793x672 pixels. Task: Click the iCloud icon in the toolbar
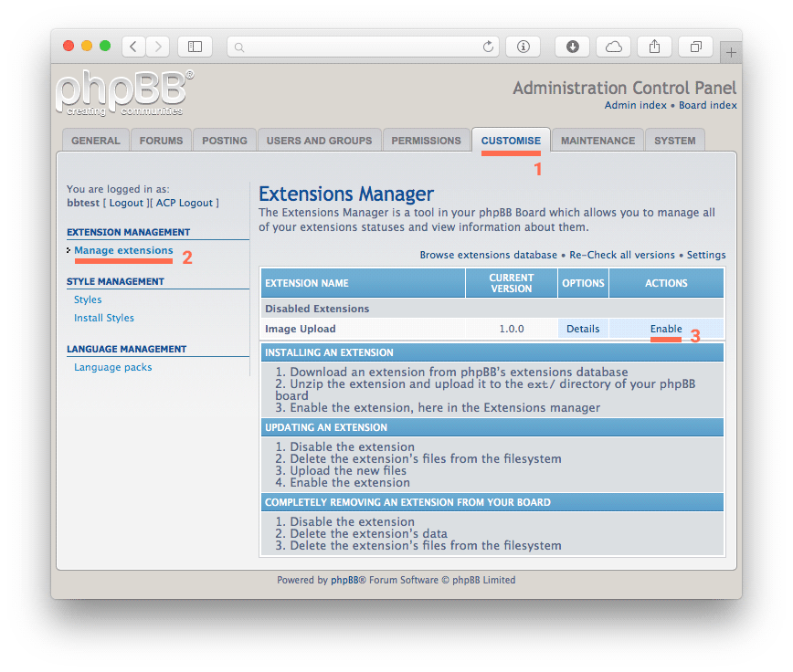(x=613, y=46)
